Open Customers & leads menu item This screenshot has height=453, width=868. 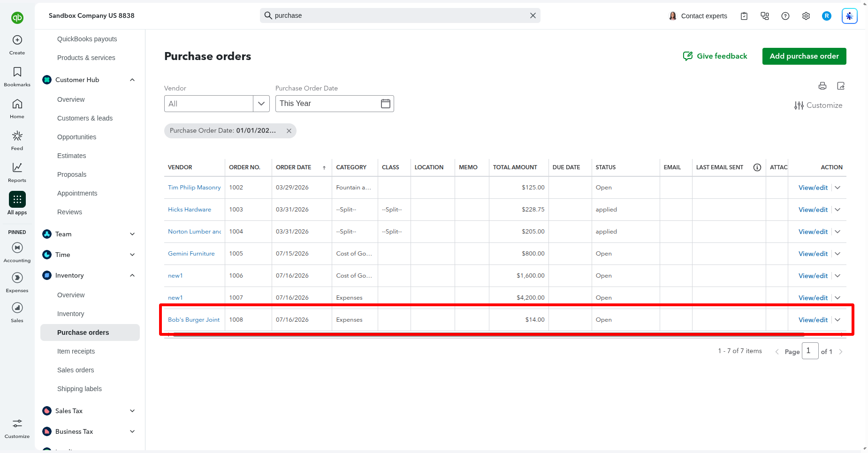85,118
